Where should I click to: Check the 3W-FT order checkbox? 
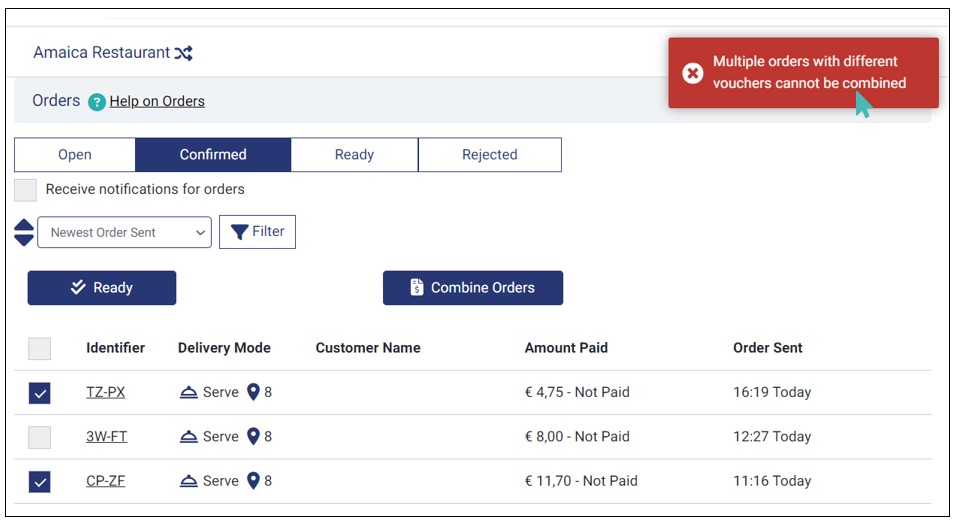40,437
